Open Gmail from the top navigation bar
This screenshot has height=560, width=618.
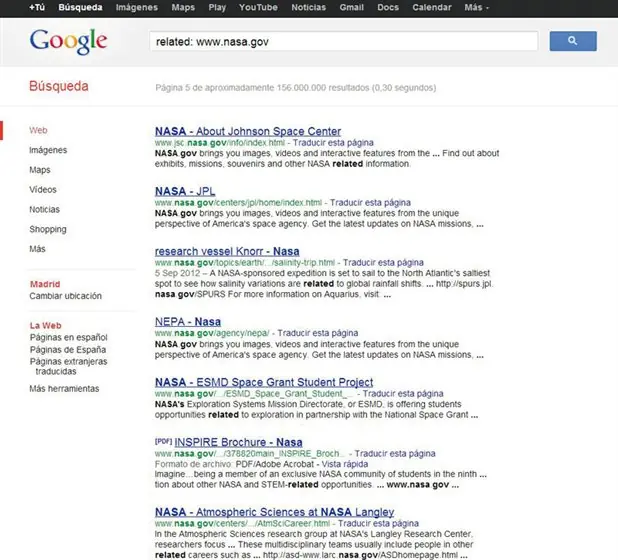[x=352, y=7]
